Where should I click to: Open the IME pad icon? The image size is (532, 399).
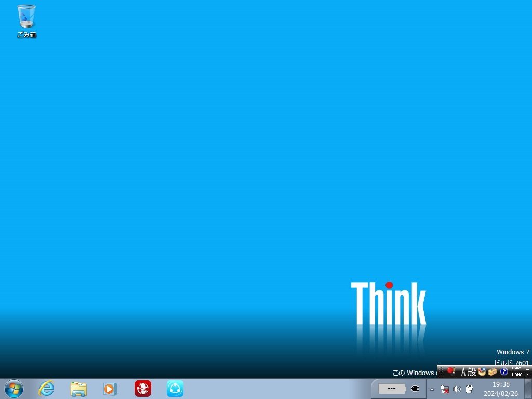482,372
